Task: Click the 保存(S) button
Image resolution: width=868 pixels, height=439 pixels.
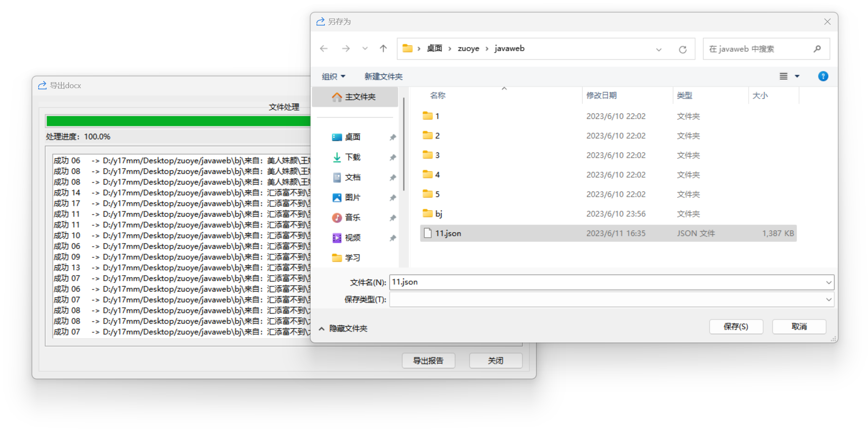Action: click(736, 327)
